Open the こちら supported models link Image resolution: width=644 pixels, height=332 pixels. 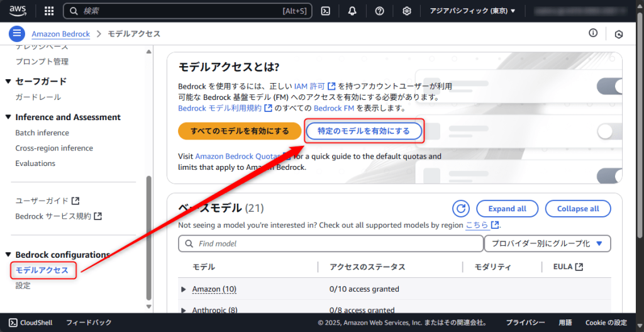coord(482,225)
